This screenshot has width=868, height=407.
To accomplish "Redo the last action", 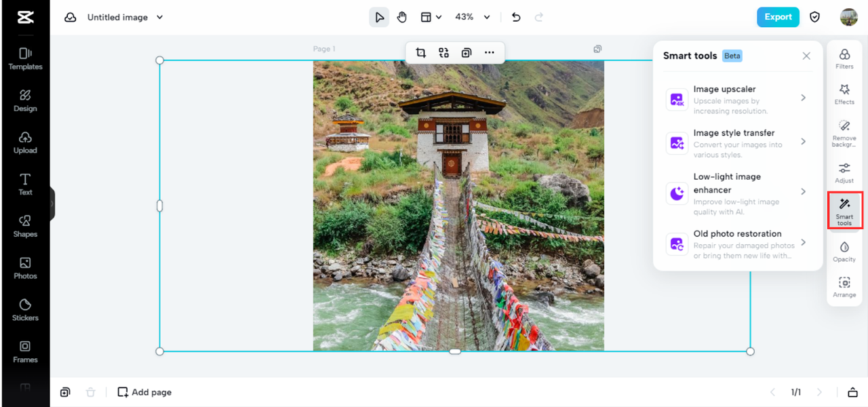I will 539,17.
